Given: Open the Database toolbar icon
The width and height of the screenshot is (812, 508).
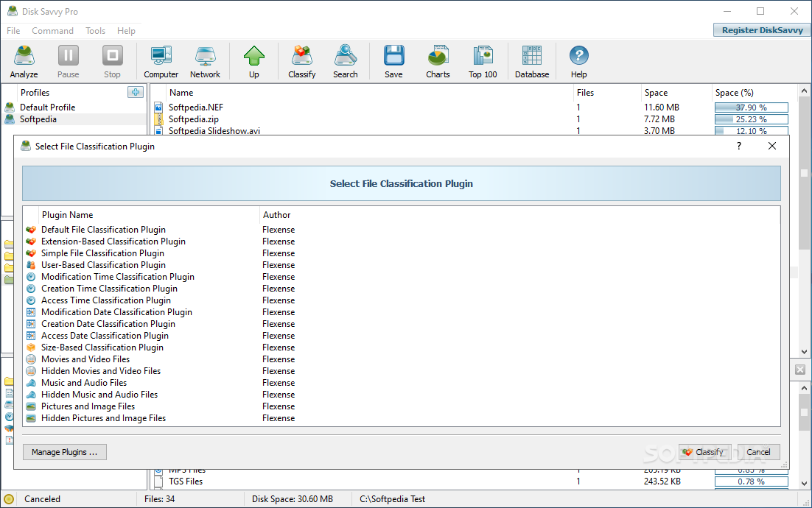Looking at the screenshot, I should (x=532, y=55).
